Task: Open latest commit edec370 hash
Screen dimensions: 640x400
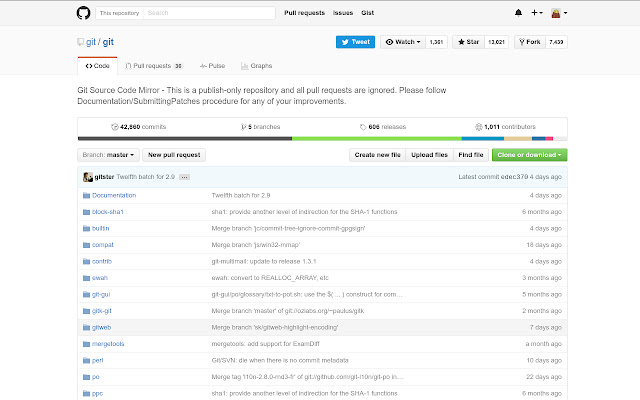Action: pyautogui.click(x=514, y=177)
